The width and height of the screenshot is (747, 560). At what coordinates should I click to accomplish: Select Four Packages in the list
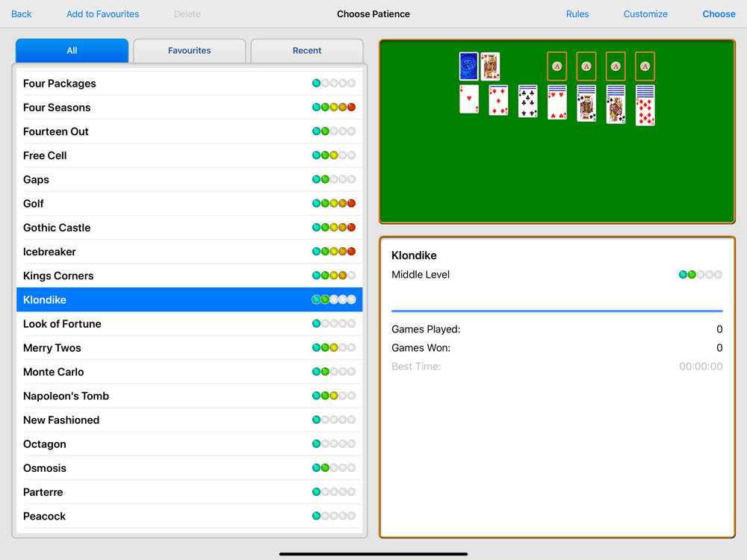coord(190,84)
